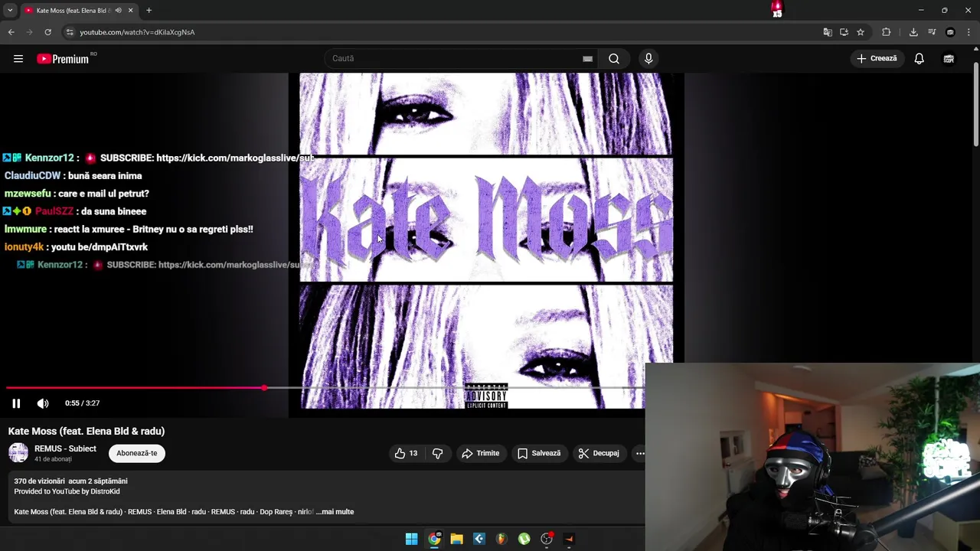
Task: Save video with Salvează button
Action: (x=539, y=453)
